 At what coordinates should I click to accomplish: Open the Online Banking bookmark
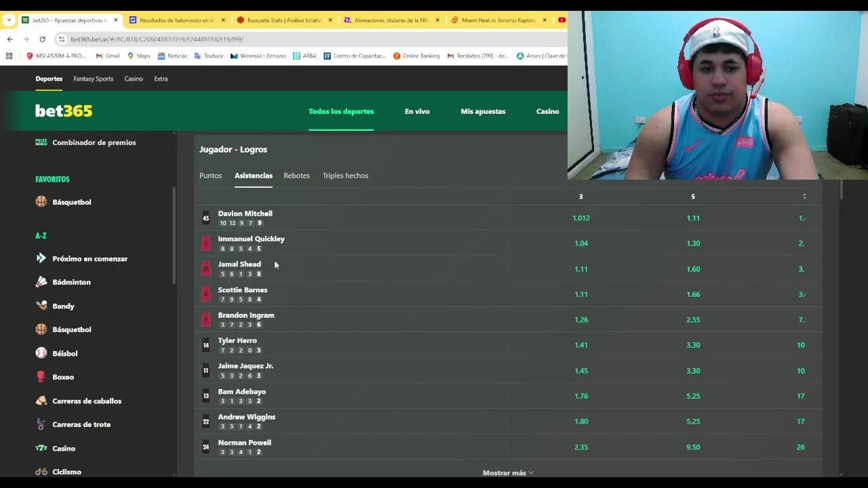(x=416, y=56)
